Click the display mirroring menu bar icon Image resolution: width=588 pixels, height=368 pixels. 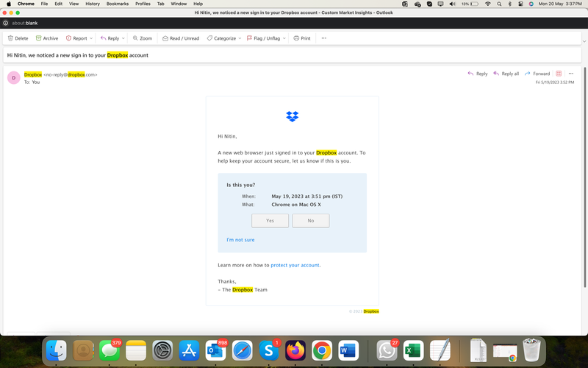(x=440, y=4)
